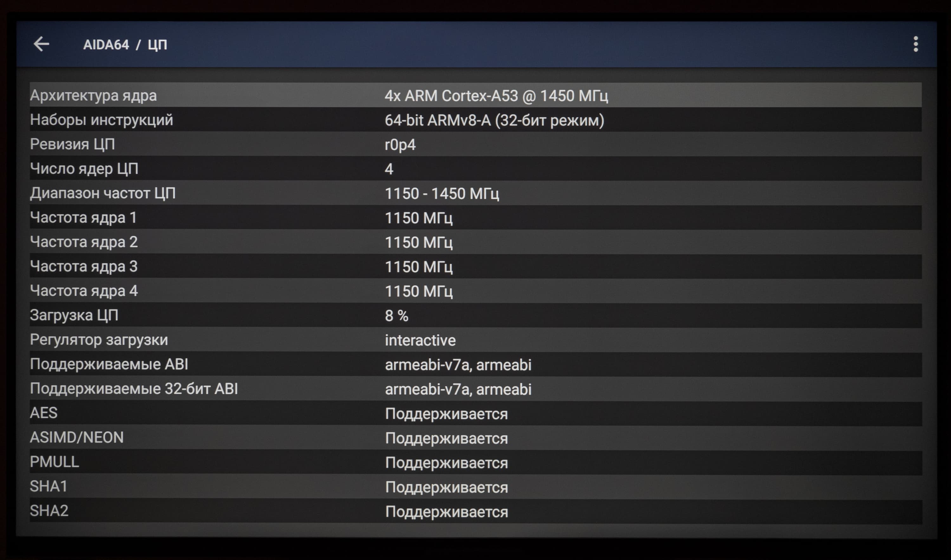
Task: Select the Архитектура ядра row
Action: tap(475, 95)
